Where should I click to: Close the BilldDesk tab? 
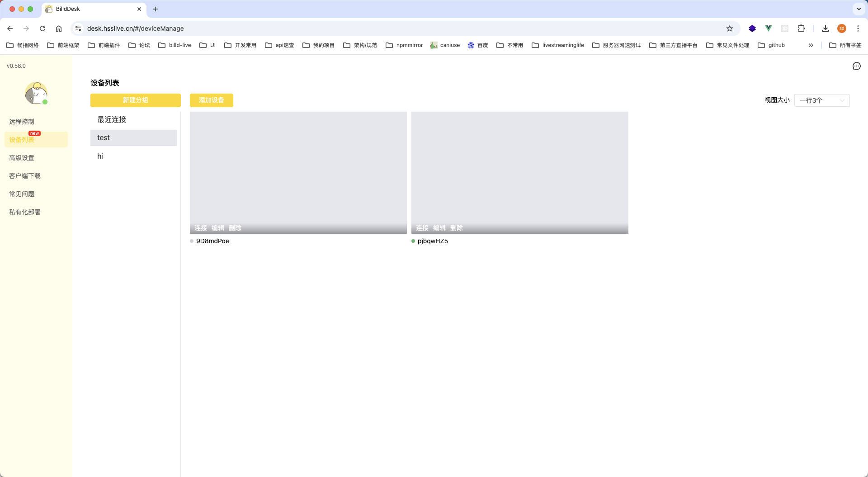coord(139,9)
